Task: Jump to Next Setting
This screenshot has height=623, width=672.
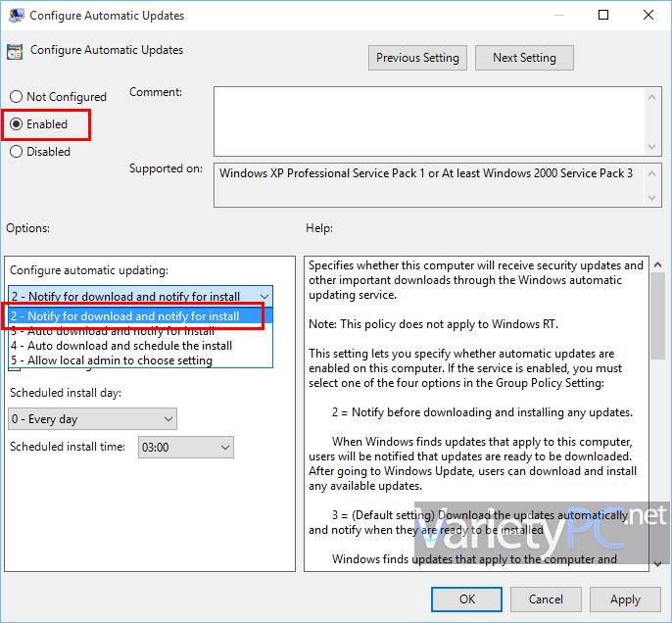Action: pos(524,58)
